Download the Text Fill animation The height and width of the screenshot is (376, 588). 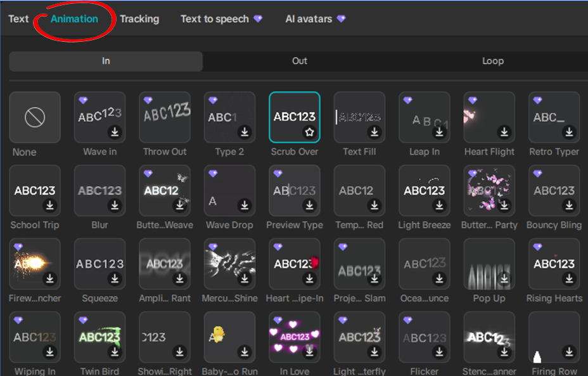click(x=374, y=132)
